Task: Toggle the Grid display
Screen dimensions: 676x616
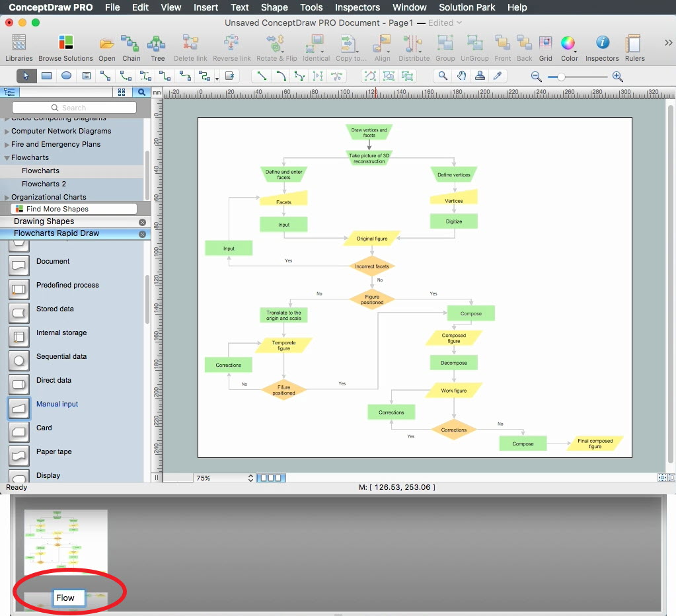Action: [x=545, y=45]
